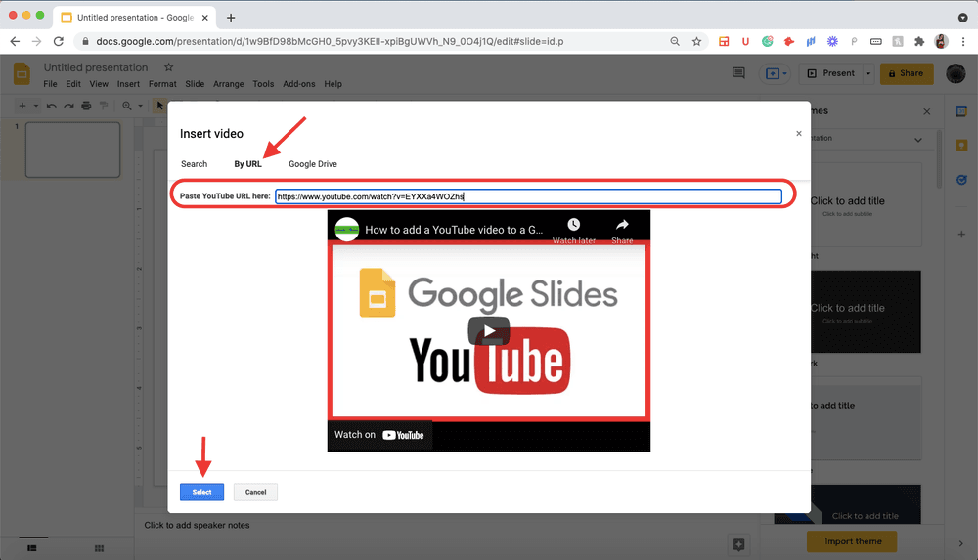978x560 pixels.
Task: Click the Share button
Action: click(x=907, y=73)
